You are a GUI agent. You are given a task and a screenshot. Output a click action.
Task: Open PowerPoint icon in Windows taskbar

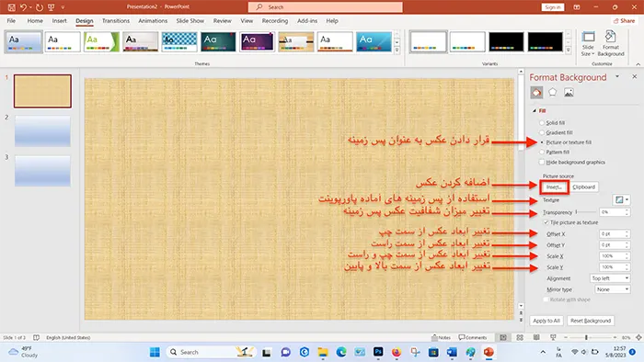pyautogui.click(x=489, y=352)
